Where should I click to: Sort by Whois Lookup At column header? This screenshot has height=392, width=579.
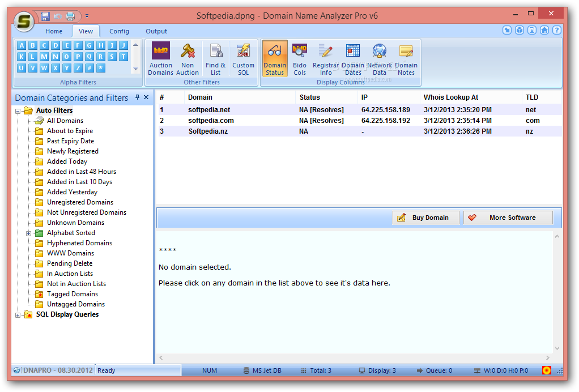pos(470,97)
